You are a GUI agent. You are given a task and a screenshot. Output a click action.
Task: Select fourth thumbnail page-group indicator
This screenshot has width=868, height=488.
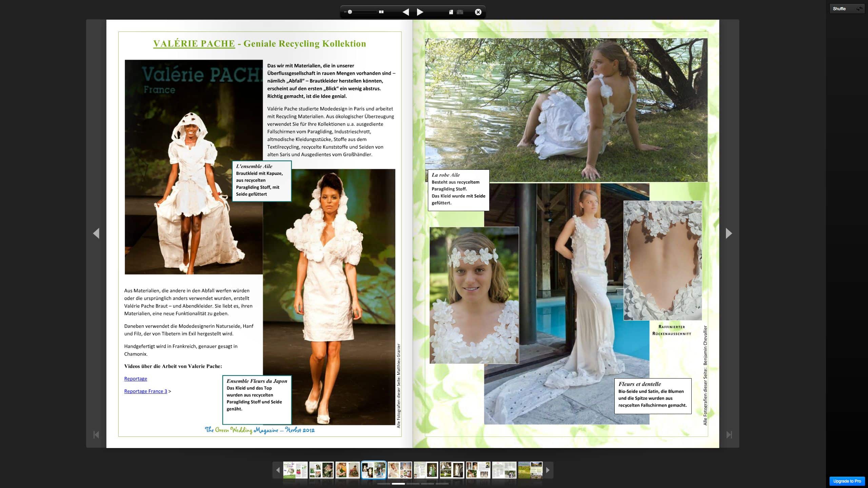[428, 484]
